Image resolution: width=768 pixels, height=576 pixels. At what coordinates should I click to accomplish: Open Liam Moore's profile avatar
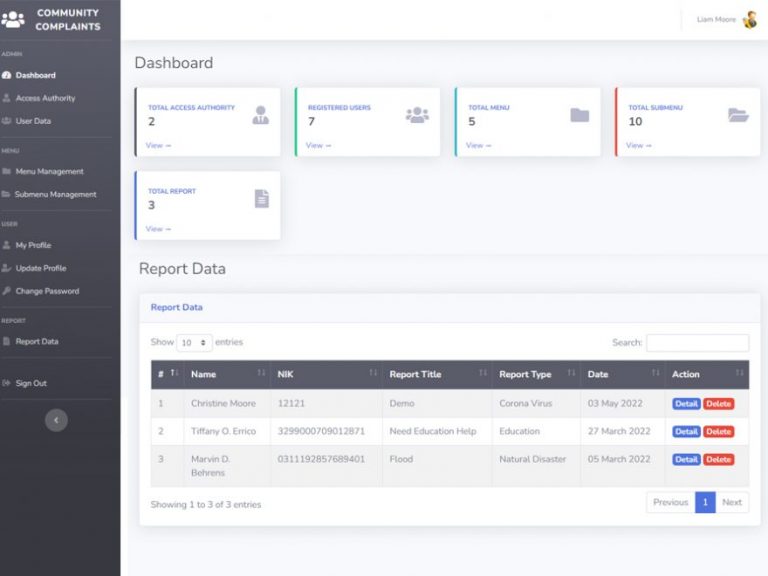(x=749, y=20)
